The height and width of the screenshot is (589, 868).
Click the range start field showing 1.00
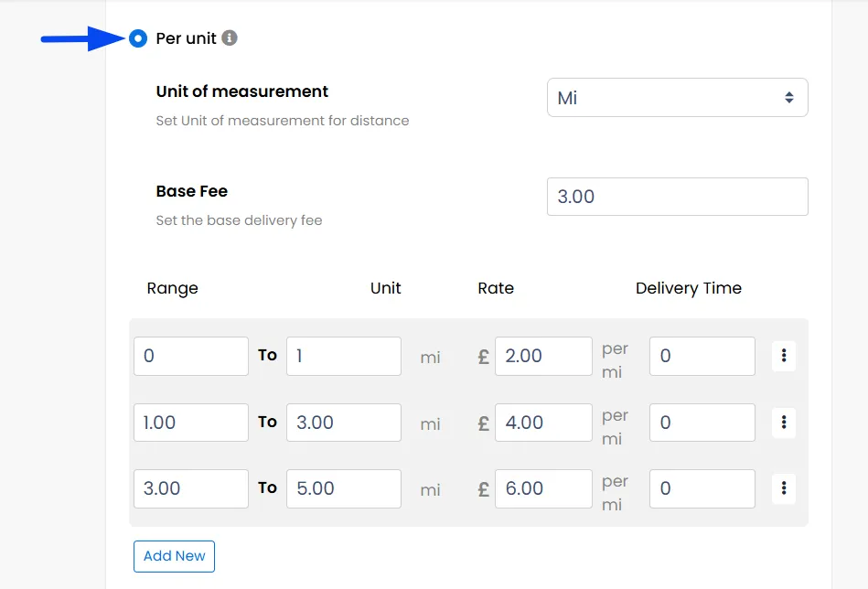190,423
